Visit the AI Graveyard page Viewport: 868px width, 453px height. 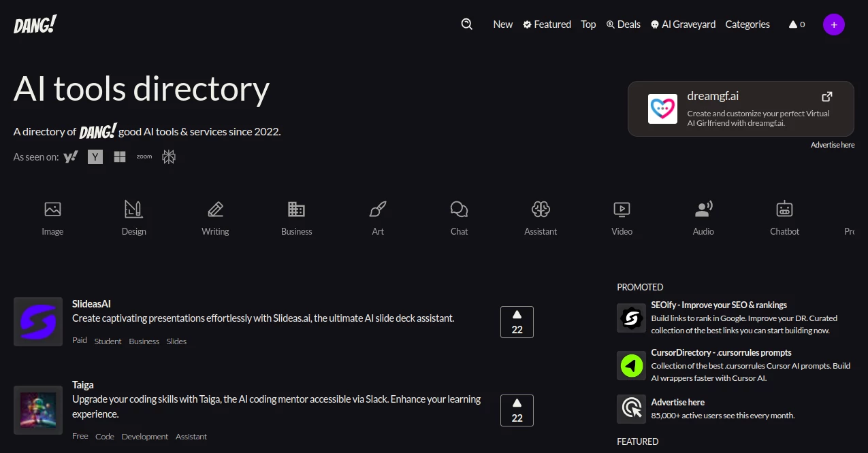click(683, 24)
